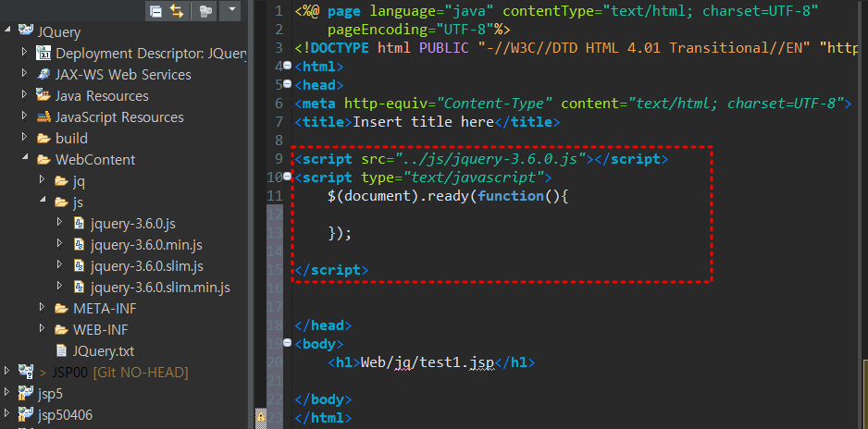The height and width of the screenshot is (429, 868).
Task: Expand the jquery-3.6.0.slim.min.js file arrow
Action: 60,286
